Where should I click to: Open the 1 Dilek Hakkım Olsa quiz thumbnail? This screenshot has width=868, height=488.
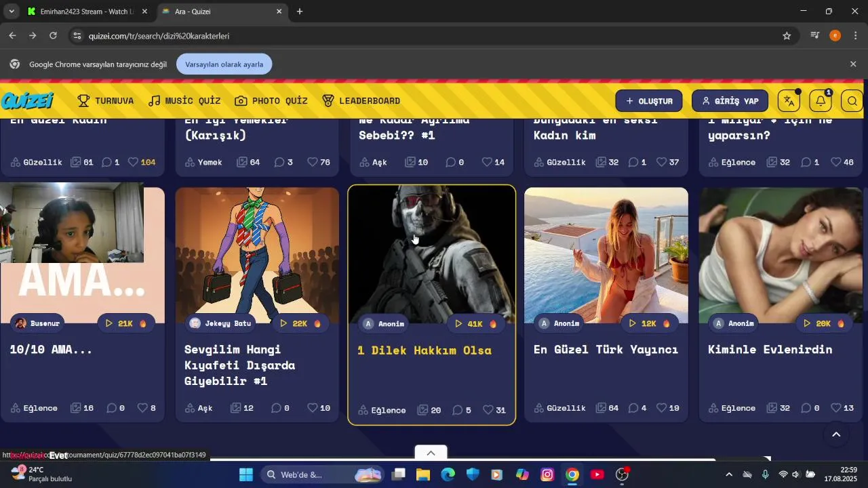coord(432,254)
